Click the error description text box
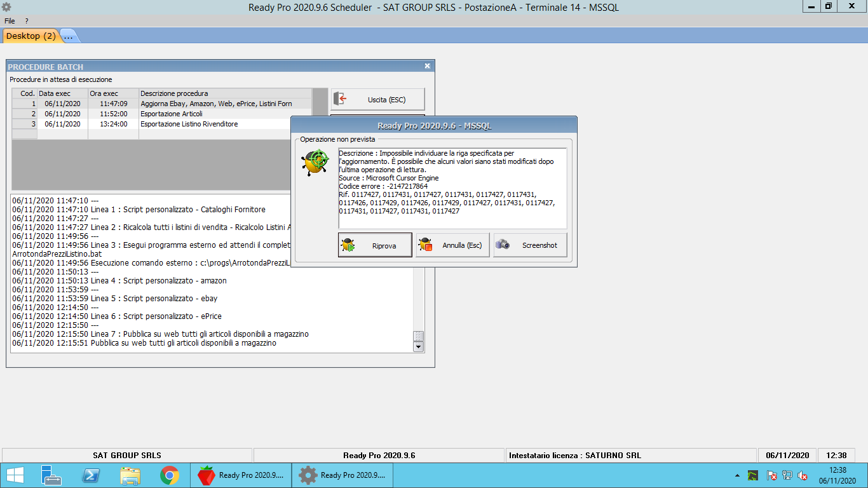The width and height of the screenshot is (868, 488). 452,188
